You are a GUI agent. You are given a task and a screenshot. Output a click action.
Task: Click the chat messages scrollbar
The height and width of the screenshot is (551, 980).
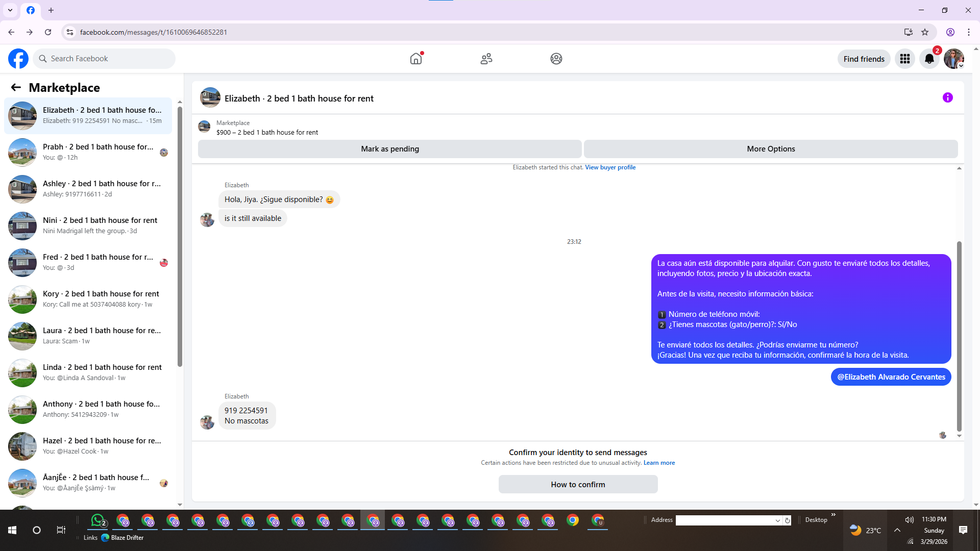[959, 337]
